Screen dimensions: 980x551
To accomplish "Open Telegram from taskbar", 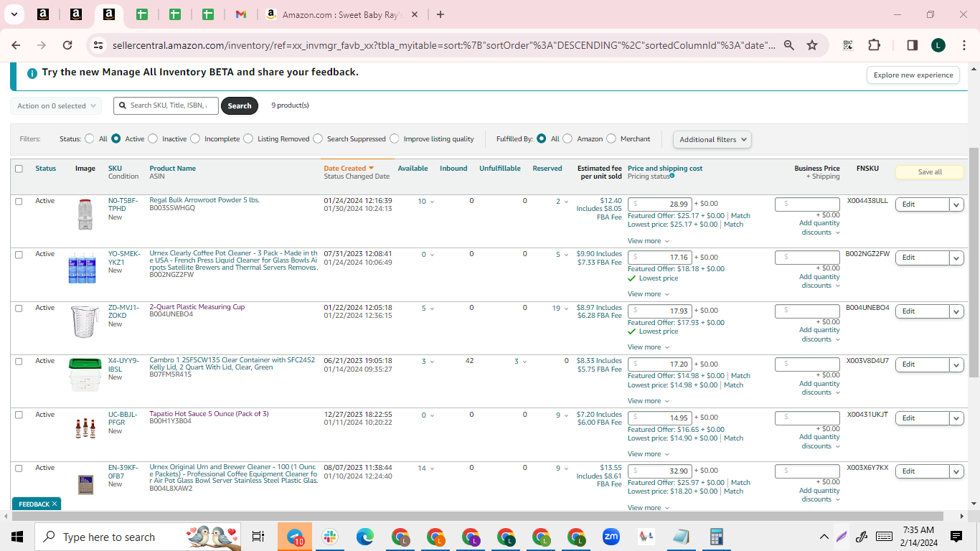I will point(295,537).
